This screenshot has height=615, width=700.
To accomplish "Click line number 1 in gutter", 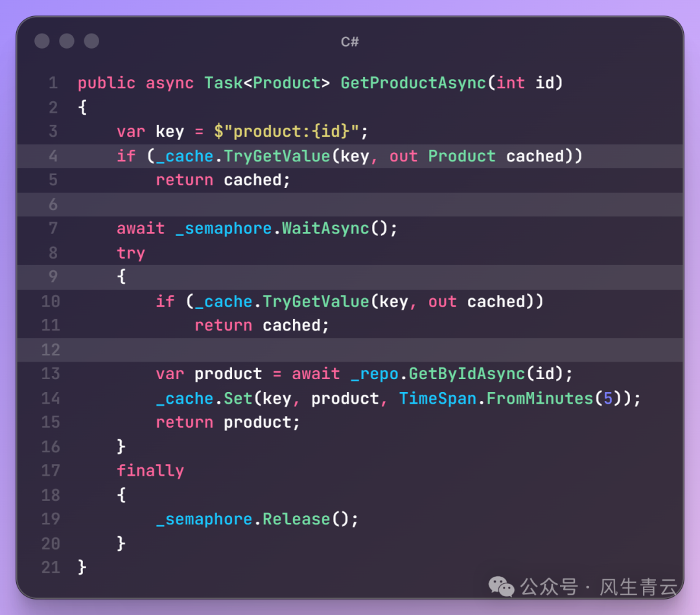I will [x=53, y=83].
